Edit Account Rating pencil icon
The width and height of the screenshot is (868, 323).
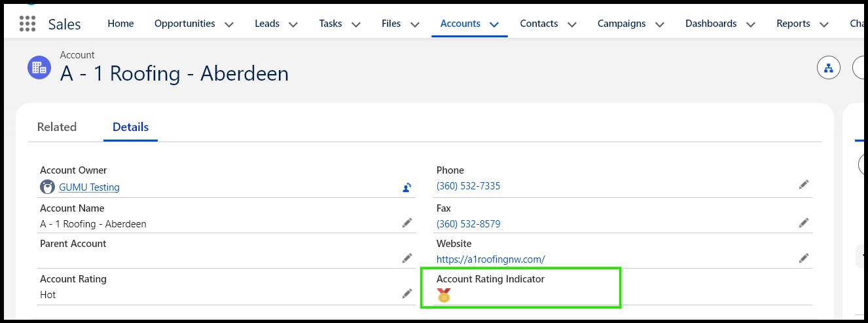(407, 294)
